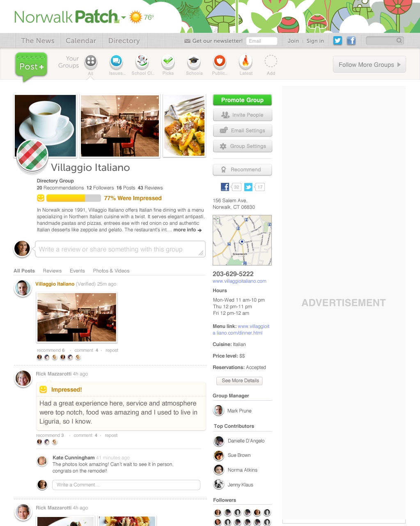
Task: Click the 77% Were Impressed rating bar
Action: 73,198
